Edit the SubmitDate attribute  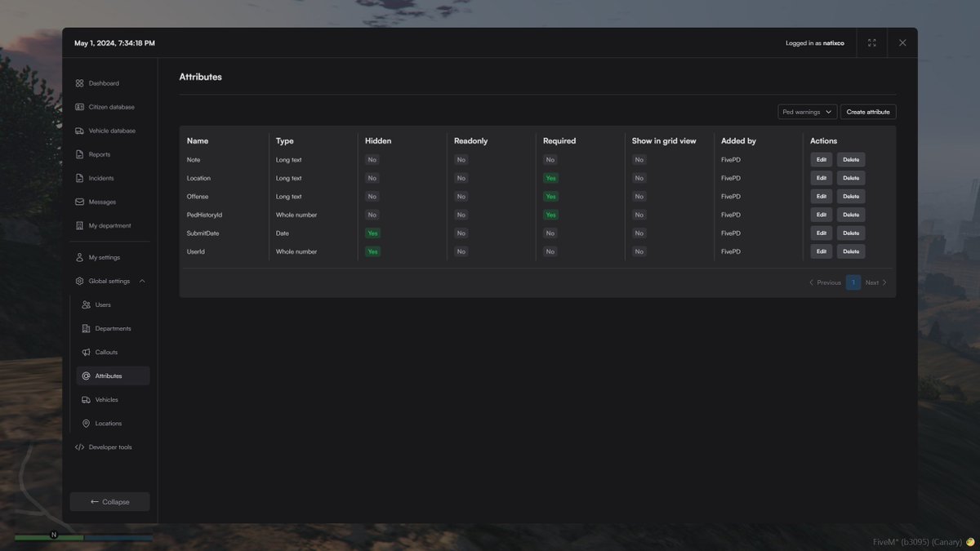pos(822,233)
